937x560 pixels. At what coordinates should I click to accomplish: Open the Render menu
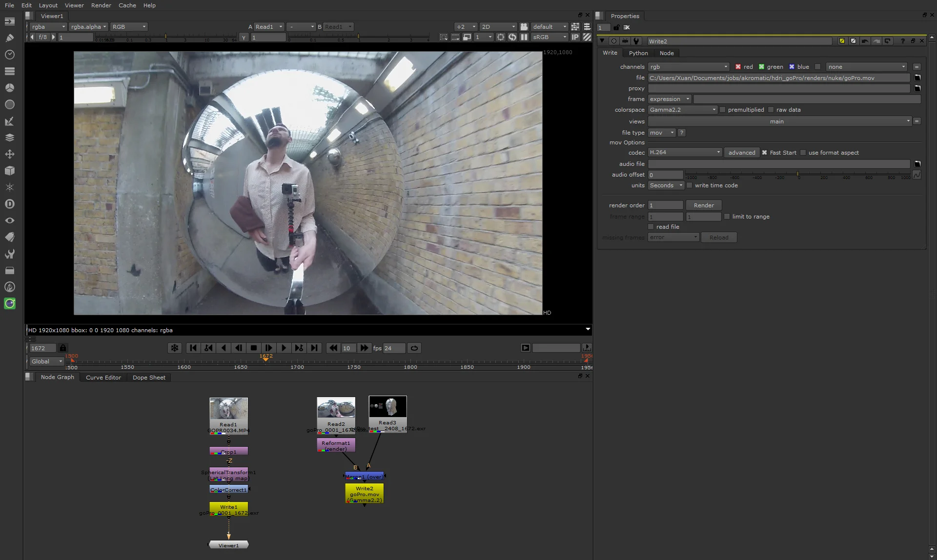coord(101,5)
